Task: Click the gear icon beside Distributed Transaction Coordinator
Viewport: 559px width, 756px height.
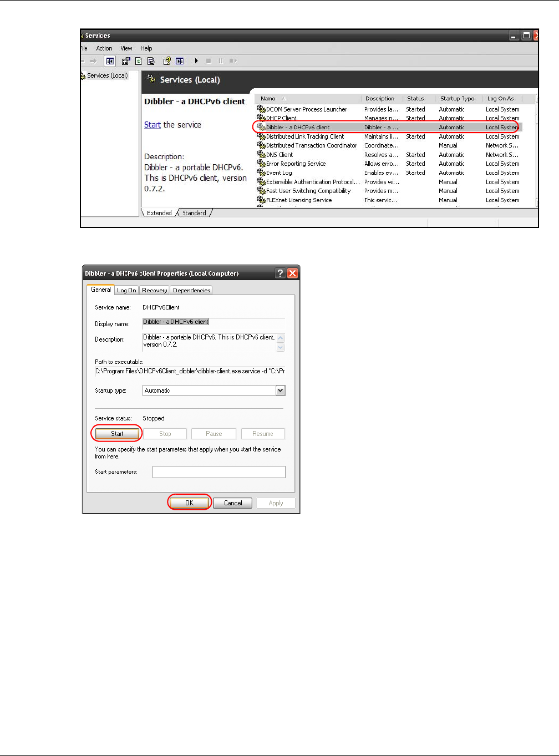Action: (261, 145)
